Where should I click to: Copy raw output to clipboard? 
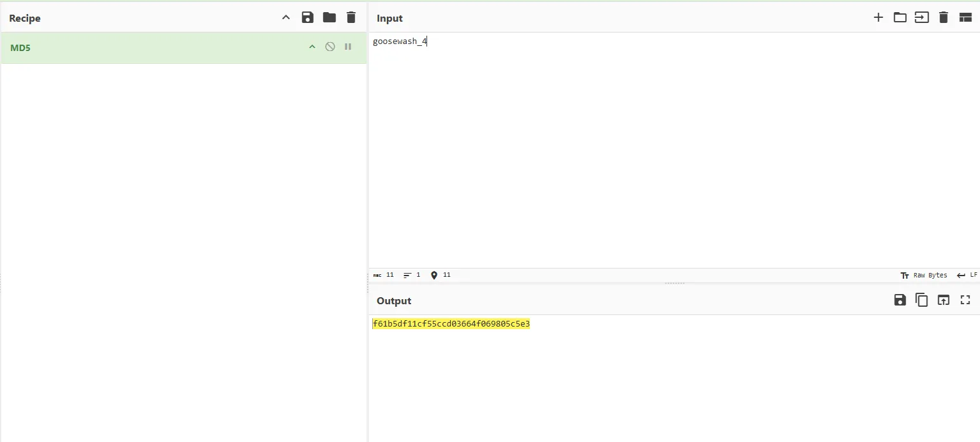click(x=922, y=300)
